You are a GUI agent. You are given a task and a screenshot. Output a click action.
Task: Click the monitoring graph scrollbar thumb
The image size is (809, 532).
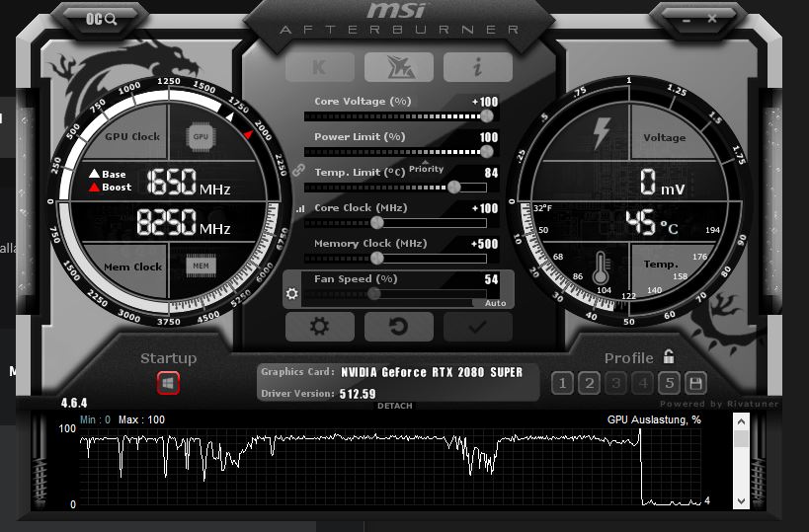(x=741, y=438)
